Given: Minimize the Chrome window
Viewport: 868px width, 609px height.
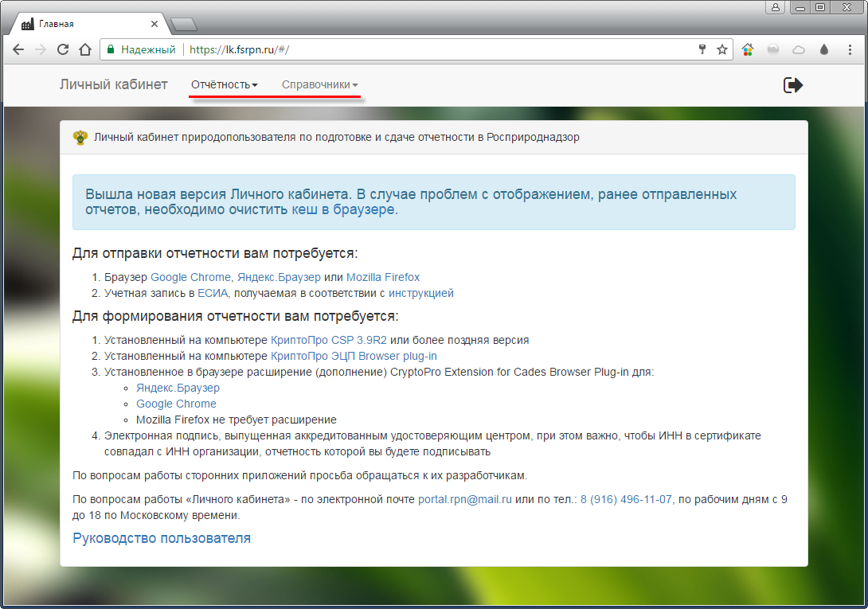Looking at the screenshot, I should (x=800, y=7).
